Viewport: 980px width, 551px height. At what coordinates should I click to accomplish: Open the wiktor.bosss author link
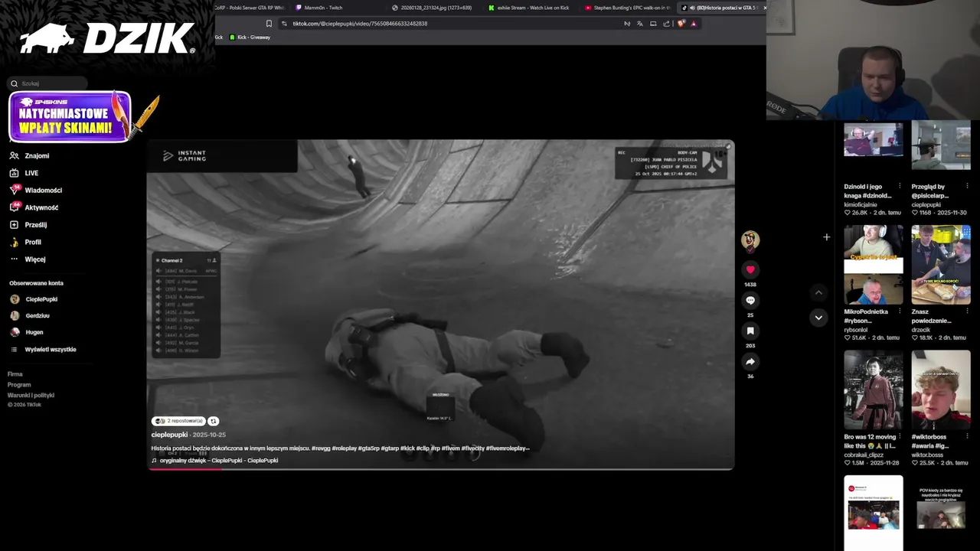click(927, 455)
